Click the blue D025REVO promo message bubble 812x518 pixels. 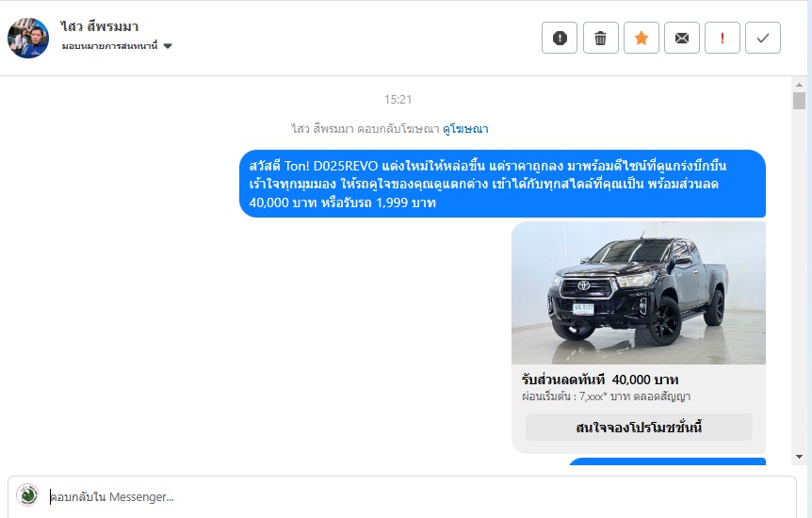(502, 184)
